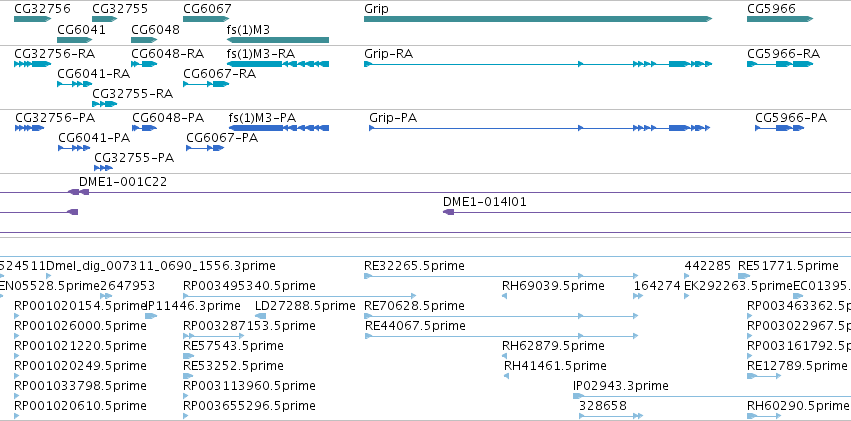Select CG32756 gene arrow glyph
The image size is (851, 421).
tap(33, 19)
